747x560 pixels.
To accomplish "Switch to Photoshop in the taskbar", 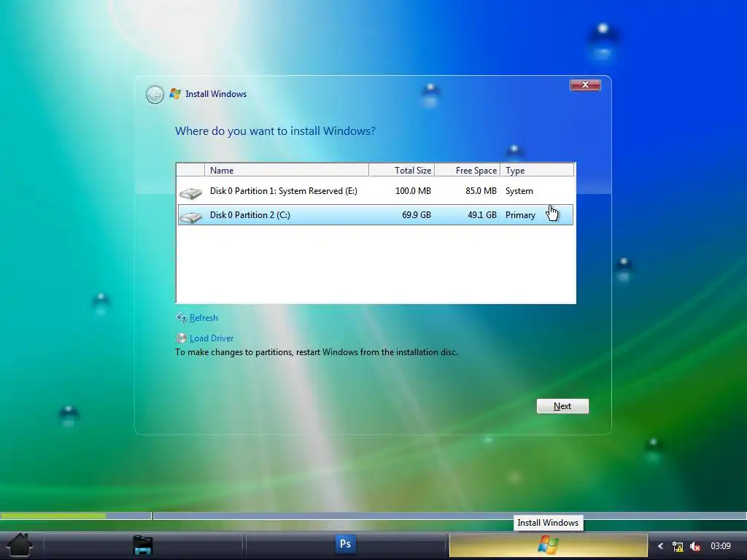I will tap(345, 544).
